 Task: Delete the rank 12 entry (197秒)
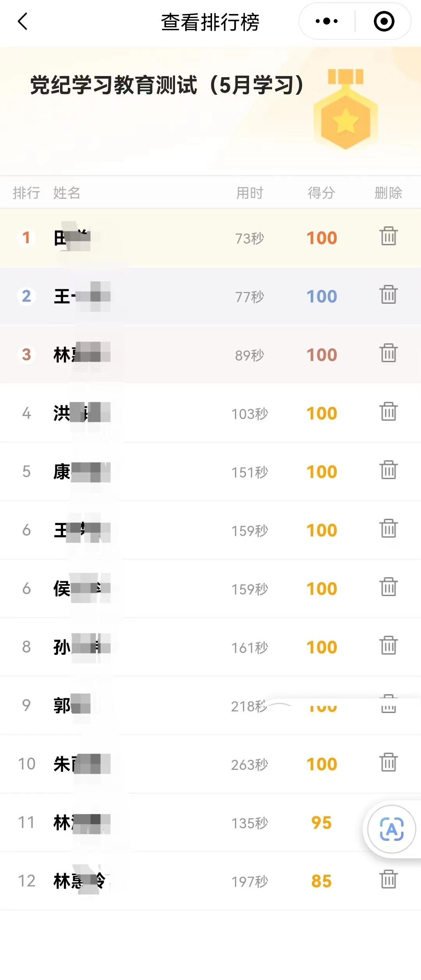[388, 879]
